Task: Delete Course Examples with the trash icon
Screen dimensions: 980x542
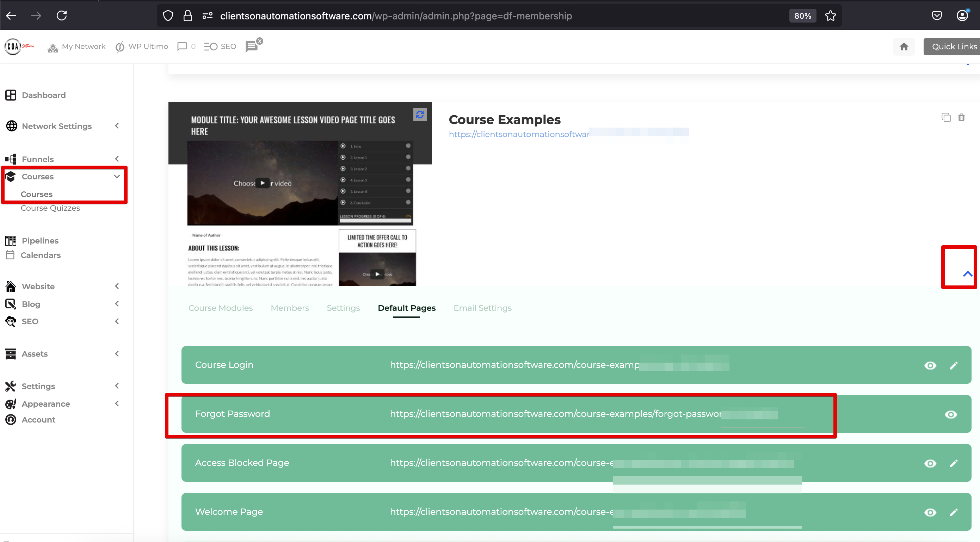Action: (x=962, y=118)
